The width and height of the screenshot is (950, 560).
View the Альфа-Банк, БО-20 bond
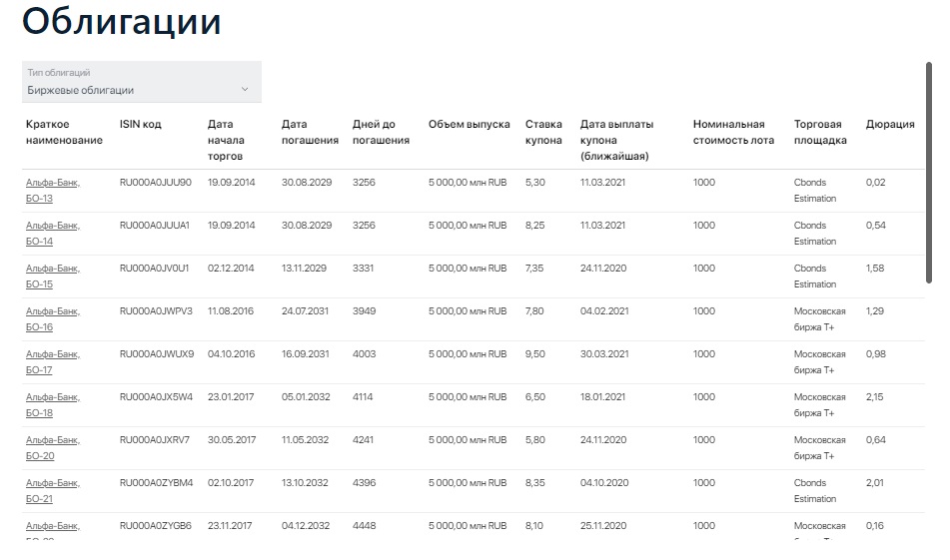pos(52,448)
